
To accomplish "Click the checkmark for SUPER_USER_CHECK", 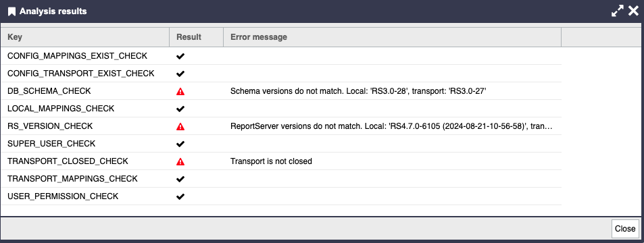I will pyautogui.click(x=180, y=144).
